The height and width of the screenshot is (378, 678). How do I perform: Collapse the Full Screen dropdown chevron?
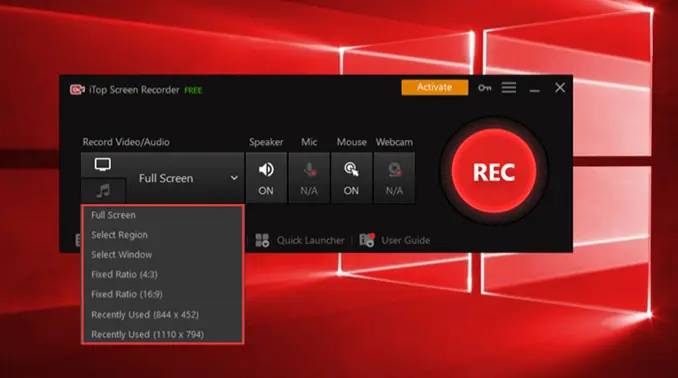[x=234, y=178]
